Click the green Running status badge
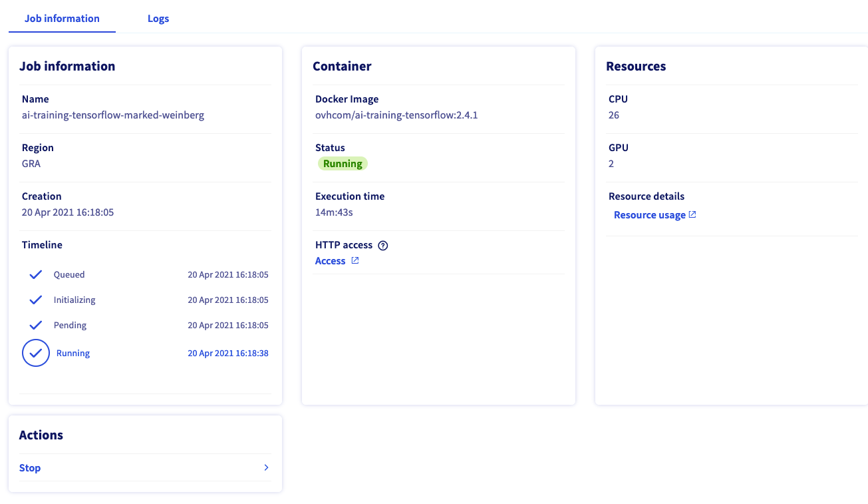This screenshot has width=868, height=504. click(343, 164)
